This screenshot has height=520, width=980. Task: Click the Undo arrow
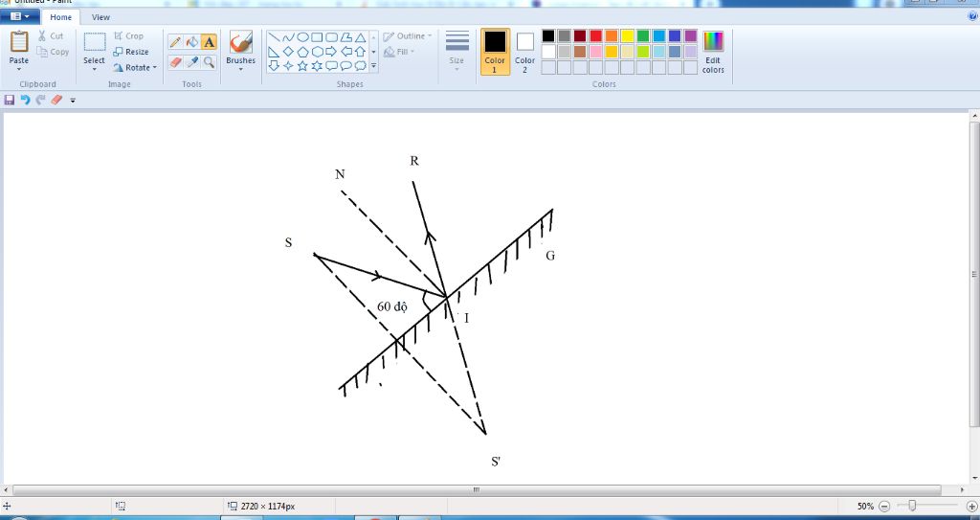[x=25, y=100]
